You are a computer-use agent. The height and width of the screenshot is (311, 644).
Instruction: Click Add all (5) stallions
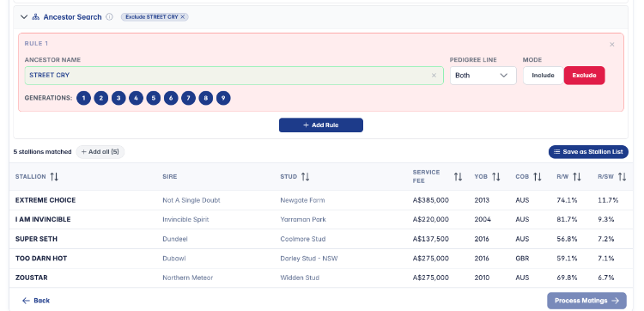click(100, 152)
